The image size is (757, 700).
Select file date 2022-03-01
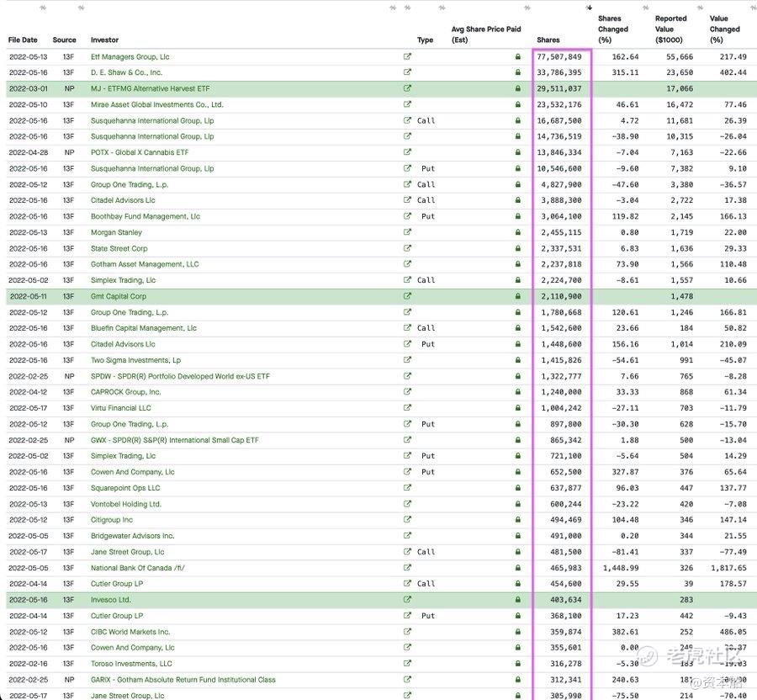(28, 88)
